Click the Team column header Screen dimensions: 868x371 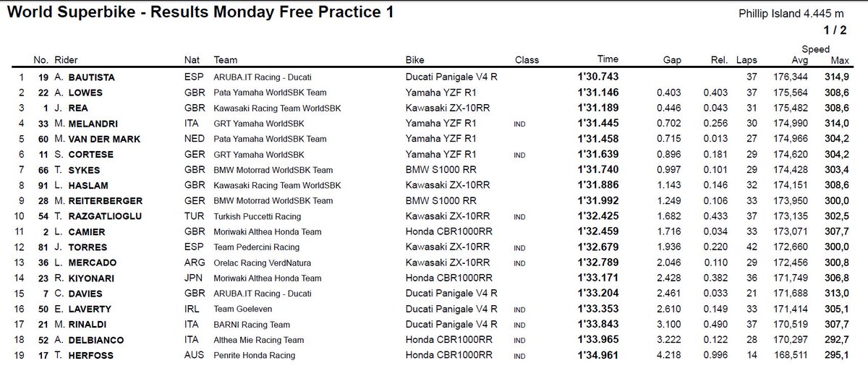coord(226,59)
